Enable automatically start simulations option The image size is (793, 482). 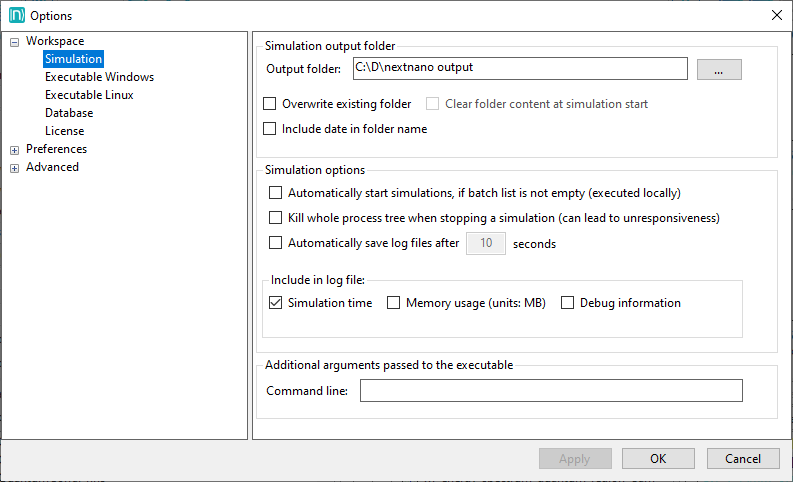[277, 193]
